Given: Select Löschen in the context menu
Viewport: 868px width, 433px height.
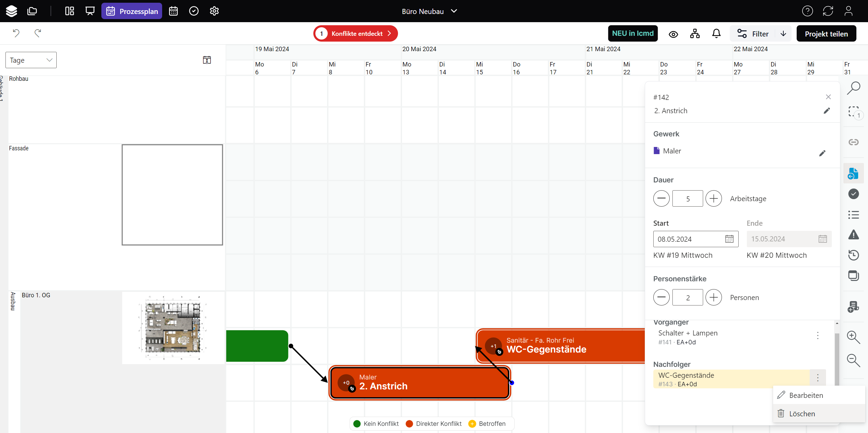Looking at the screenshot, I should (x=802, y=414).
